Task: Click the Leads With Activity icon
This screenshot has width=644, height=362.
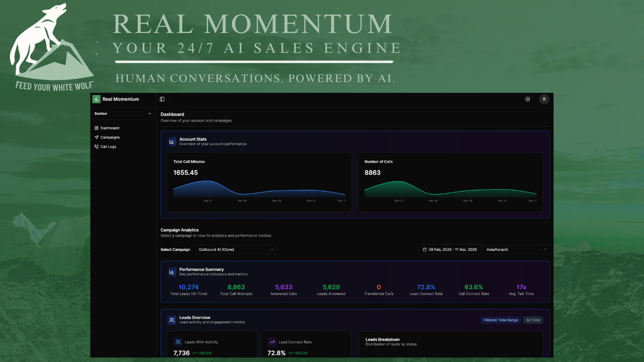Action: click(x=178, y=342)
